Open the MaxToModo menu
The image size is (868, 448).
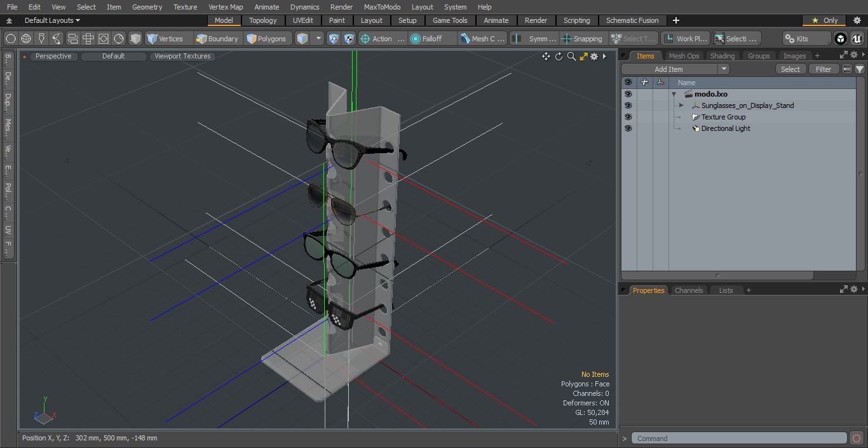pos(382,7)
